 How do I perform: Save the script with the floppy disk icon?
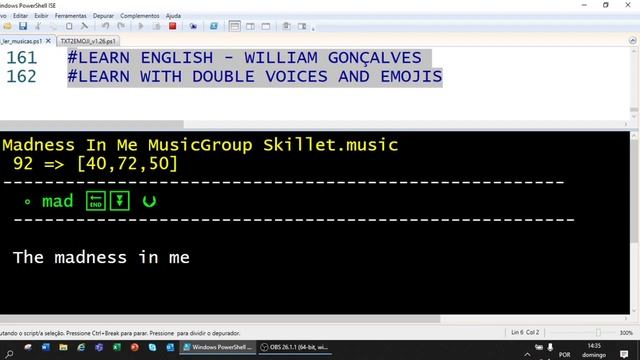click(23, 27)
